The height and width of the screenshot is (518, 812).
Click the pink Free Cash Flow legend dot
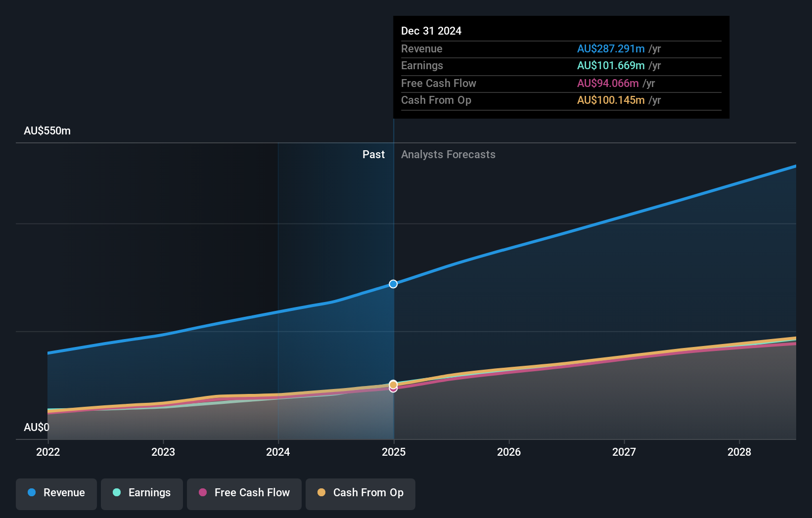pos(203,492)
